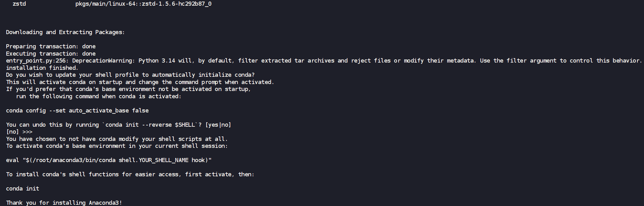The height and width of the screenshot is (206, 644).
Task: Click the "You have chosen to not" line
Action: pos(117,139)
